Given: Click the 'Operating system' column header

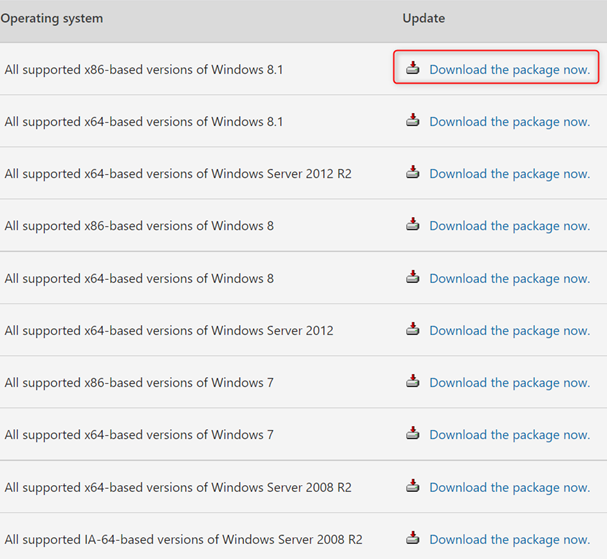Looking at the screenshot, I should click(52, 19).
